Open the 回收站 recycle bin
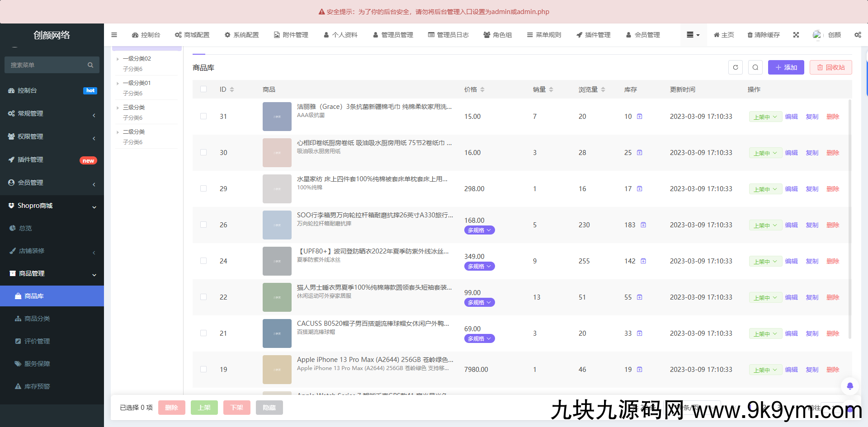The image size is (868, 427). pos(830,67)
